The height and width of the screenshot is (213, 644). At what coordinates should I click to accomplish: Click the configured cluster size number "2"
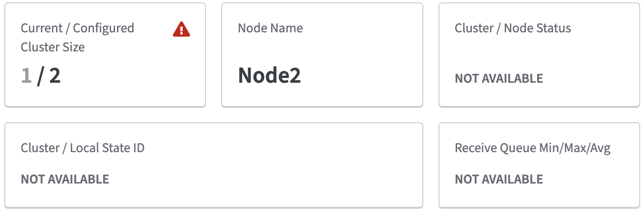point(55,76)
